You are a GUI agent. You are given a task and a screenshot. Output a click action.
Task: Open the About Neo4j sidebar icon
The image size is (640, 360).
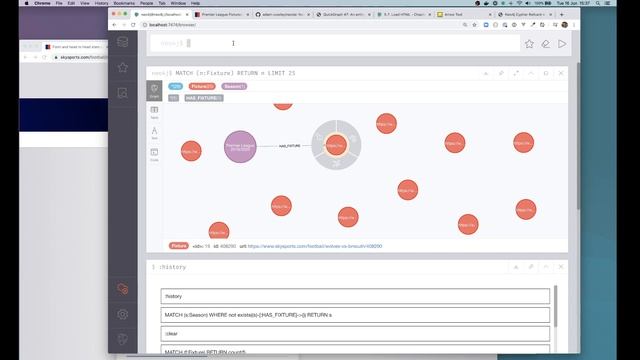[x=122, y=339]
